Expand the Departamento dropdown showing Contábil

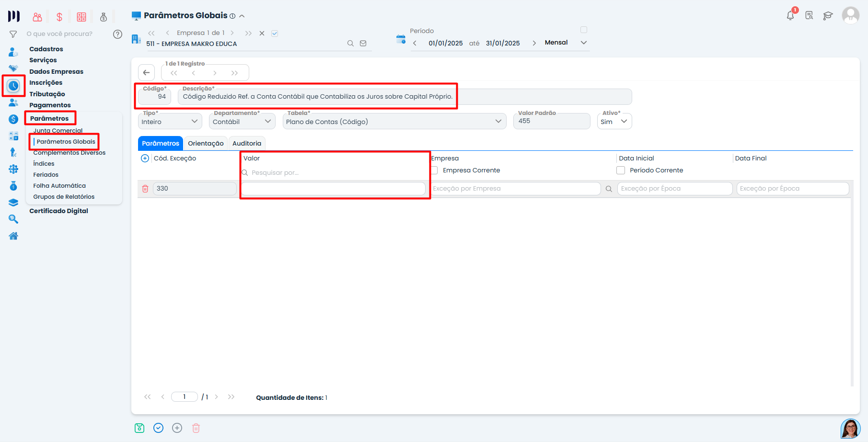[242, 122]
